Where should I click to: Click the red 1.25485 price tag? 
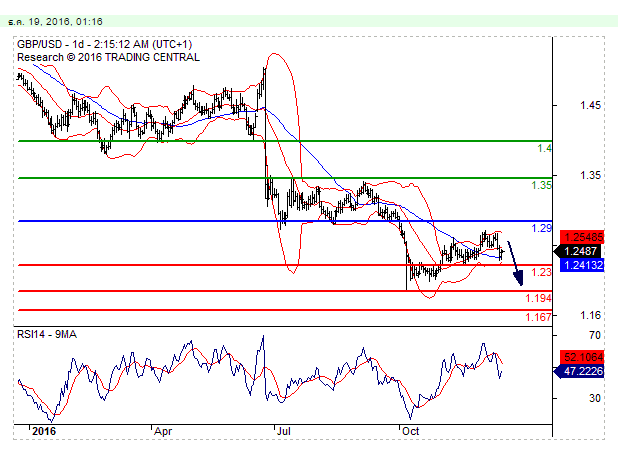[582, 237]
